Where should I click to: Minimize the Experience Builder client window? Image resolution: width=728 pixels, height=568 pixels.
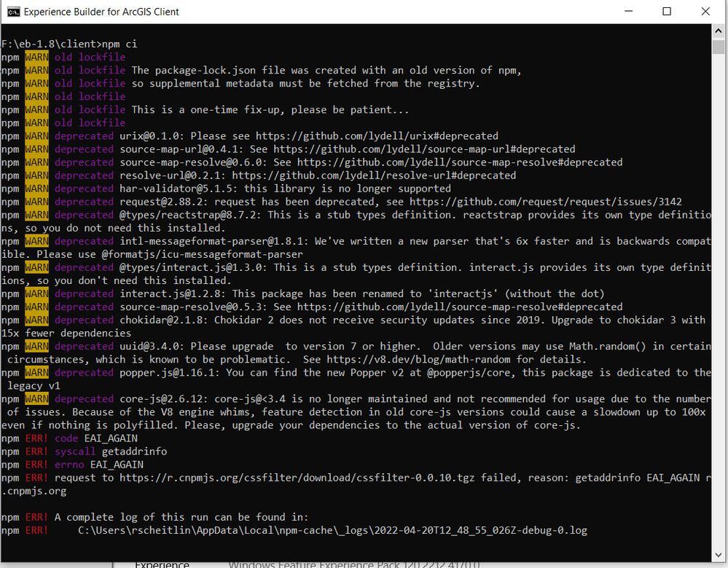pyautogui.click(x=629, y=12)
